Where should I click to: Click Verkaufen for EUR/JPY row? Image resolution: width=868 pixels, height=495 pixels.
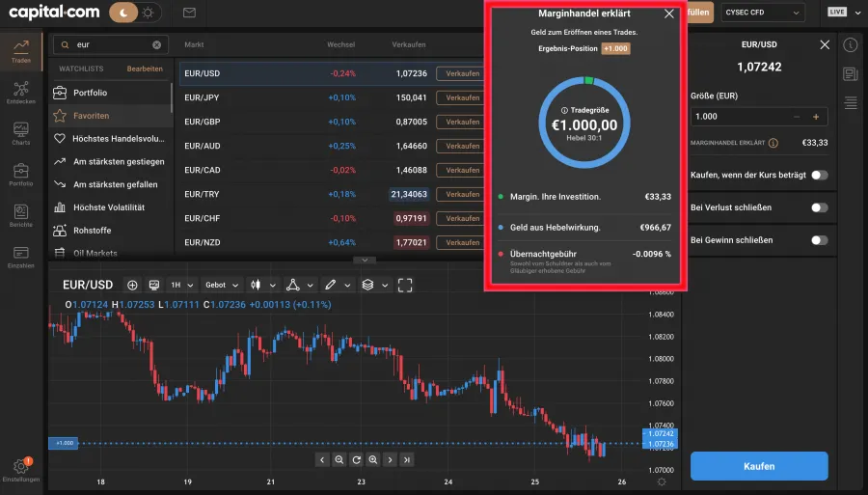[x=458, y=97]
